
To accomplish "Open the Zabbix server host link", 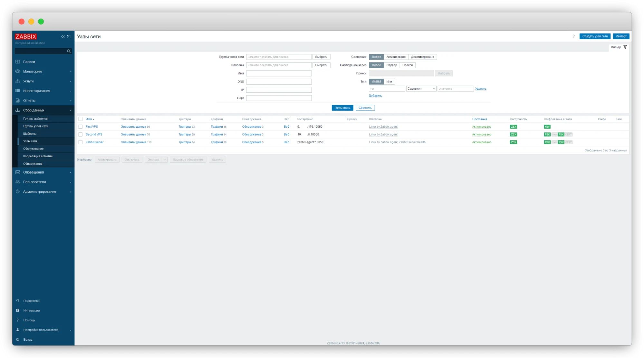I will (x=94, y=142).
